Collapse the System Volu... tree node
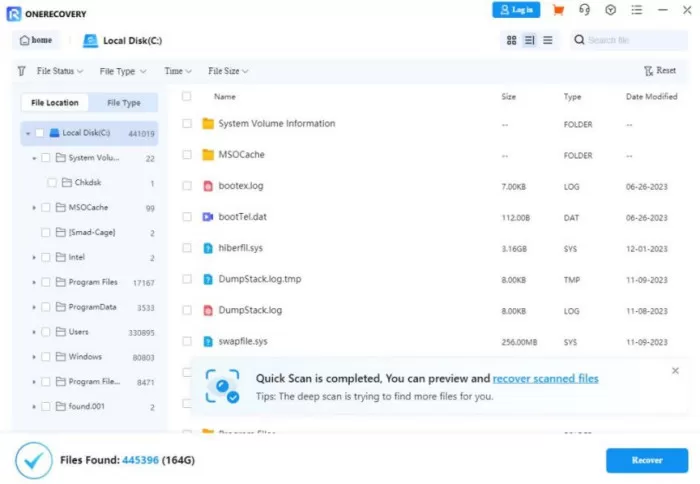700x484 pixels. [x=34, y=158]
